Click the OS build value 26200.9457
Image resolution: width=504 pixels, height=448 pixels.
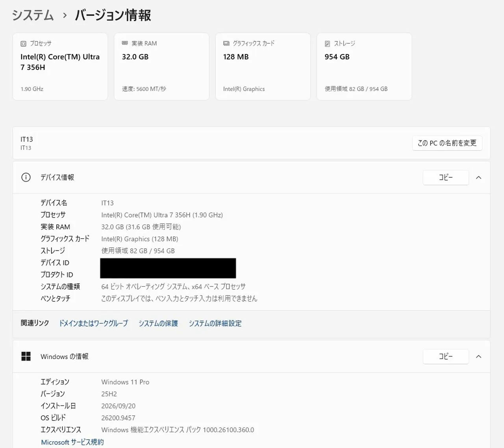118,418
